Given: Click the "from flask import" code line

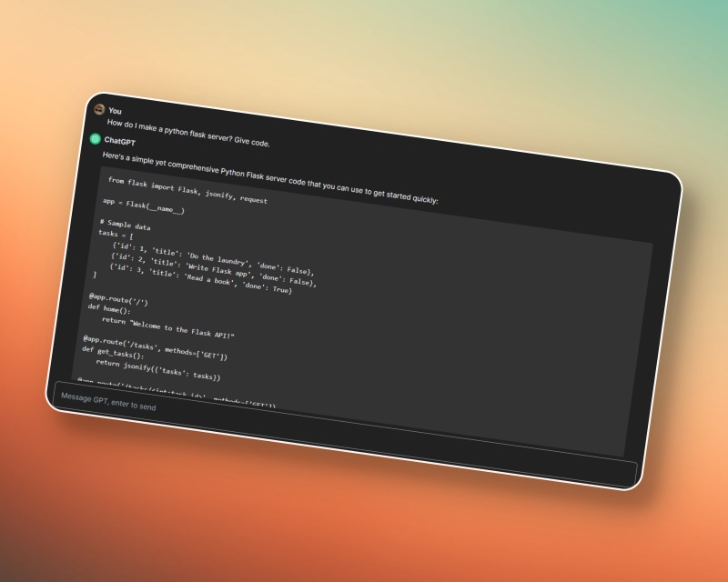Looking at the screenshot, I should click(187, 190).
